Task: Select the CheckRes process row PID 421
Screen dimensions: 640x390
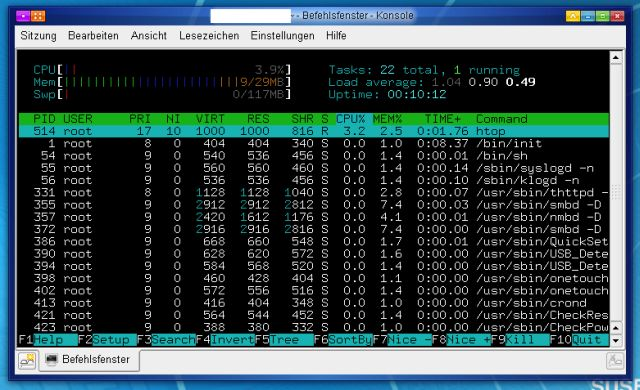Action: [314, 315]
